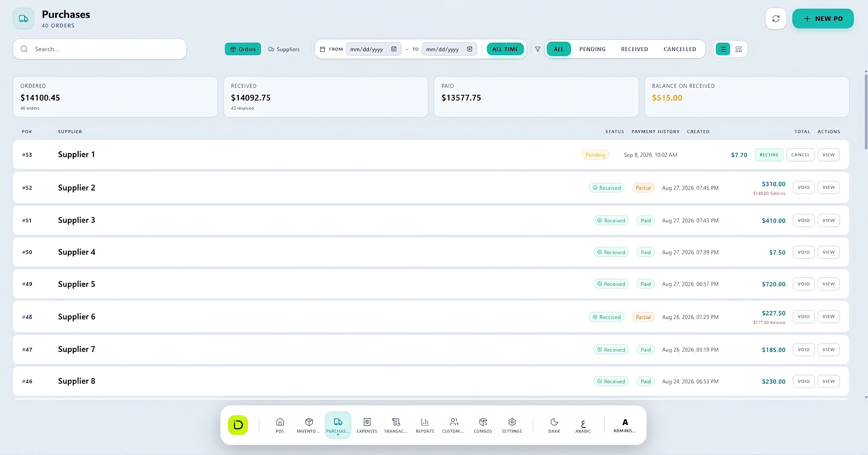Click the green app logo in dock
Image resolution: width=868 pixels, height=455 pixels.
coord(238,425)
